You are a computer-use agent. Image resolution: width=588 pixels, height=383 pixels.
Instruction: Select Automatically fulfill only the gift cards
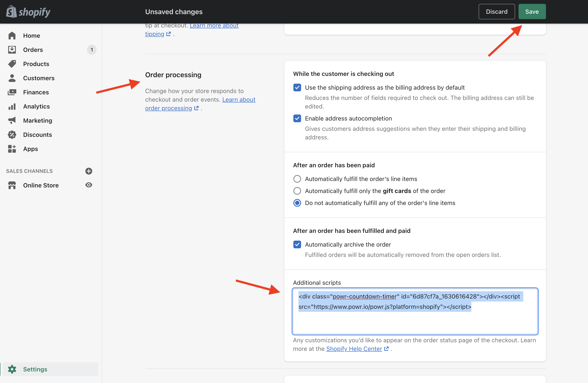(297, 191)
